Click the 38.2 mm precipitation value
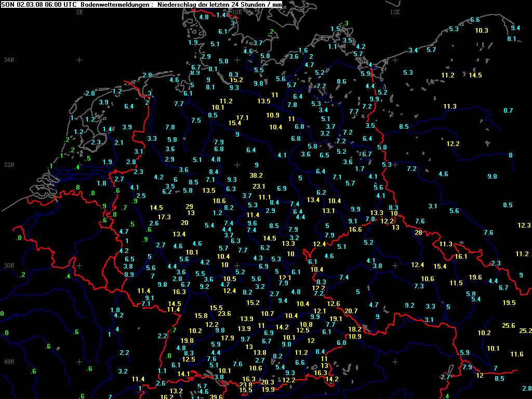 click(x=256, y=176)
